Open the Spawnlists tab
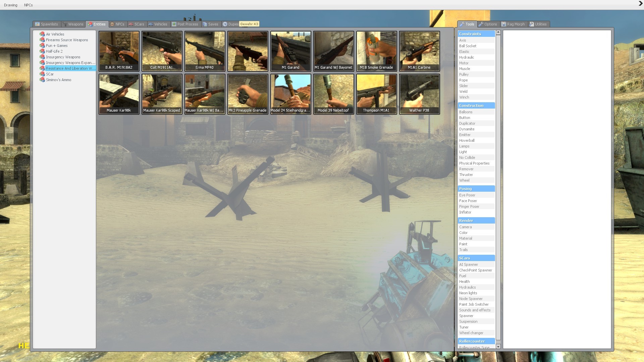This screenshot has width=644, height=362. pos(47,24)
